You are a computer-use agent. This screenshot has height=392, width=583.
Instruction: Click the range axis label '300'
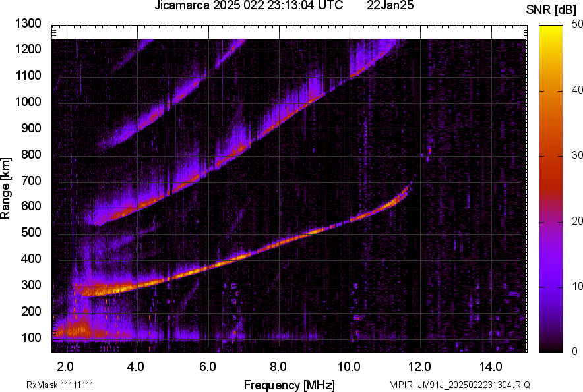pyautogui.click(x=31, y=285)
